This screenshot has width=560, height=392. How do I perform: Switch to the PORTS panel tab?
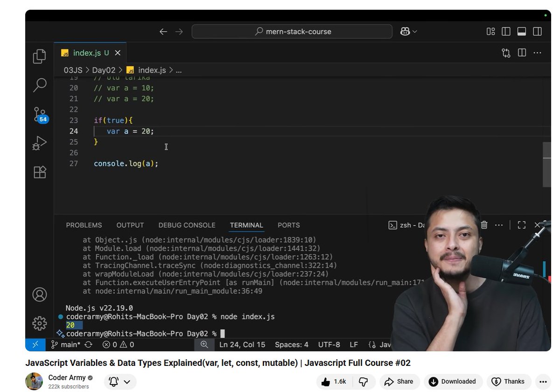[x=289, y=225]
